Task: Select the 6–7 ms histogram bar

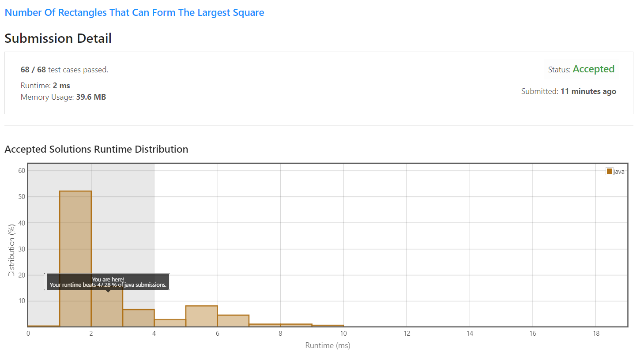Action: pos(233,321)
